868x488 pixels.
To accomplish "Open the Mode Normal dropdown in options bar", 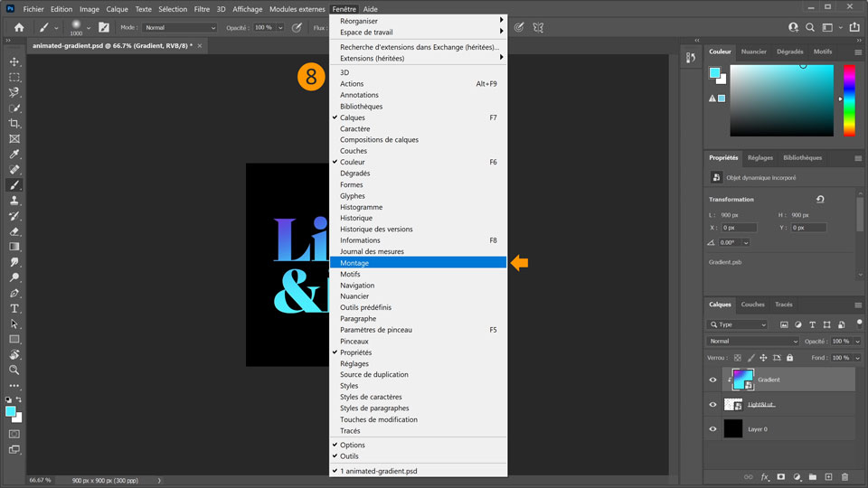I will click(179, 28).
